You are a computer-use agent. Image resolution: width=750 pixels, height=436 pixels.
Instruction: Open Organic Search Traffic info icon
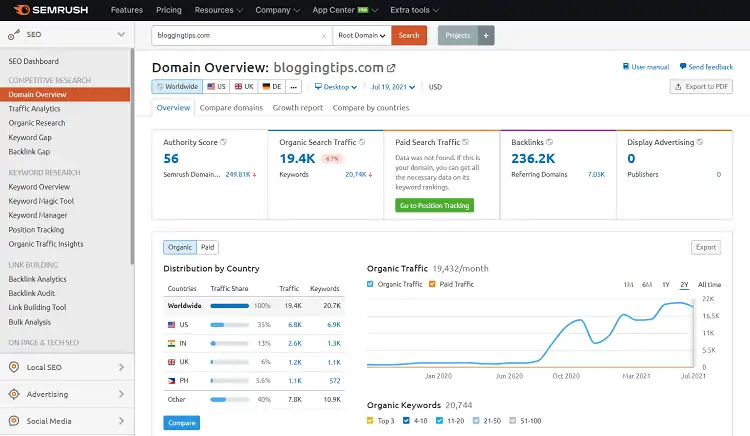[x=362, y=142]
